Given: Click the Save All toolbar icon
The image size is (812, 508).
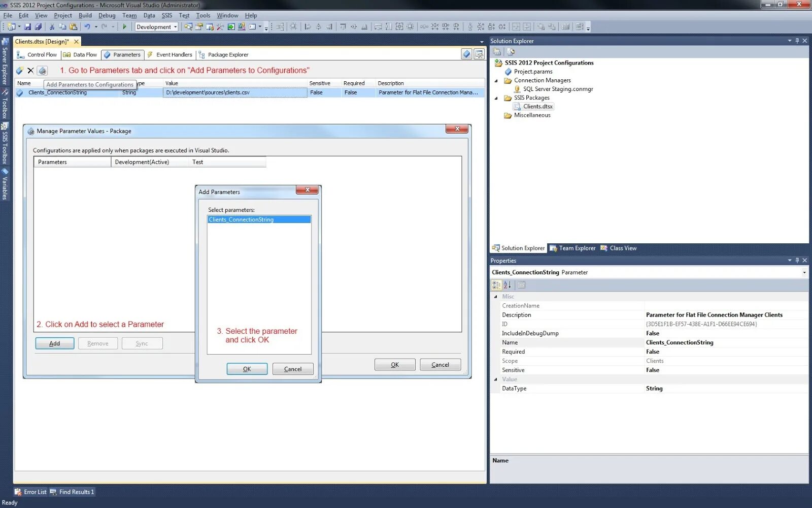Looking at the screenshot, I should click(38, 26).
